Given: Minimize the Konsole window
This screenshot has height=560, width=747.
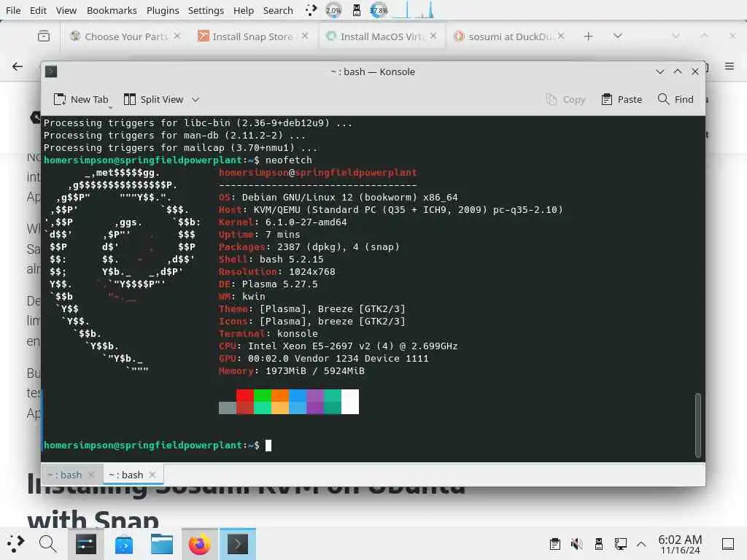Looking at the screenshot, I should 659,71.
